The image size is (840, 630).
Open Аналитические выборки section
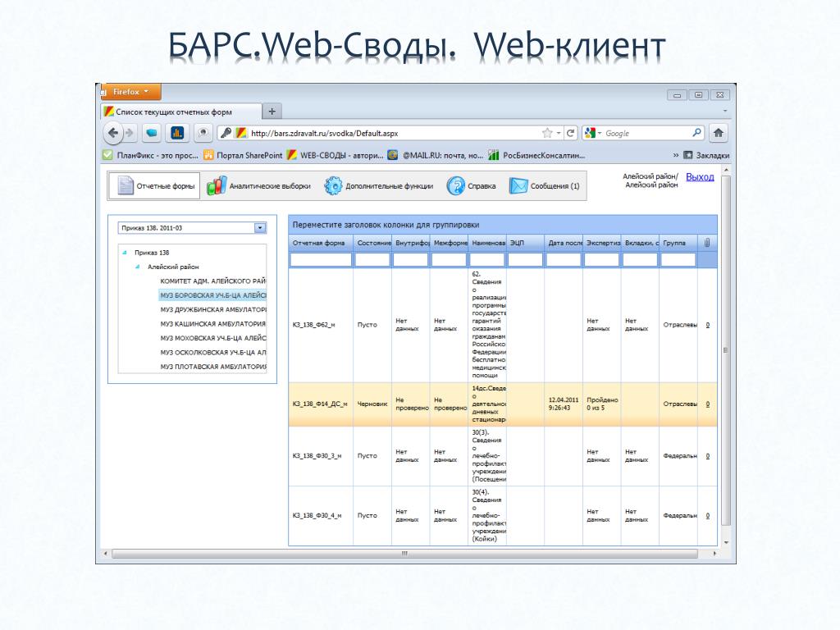(259, 186)
